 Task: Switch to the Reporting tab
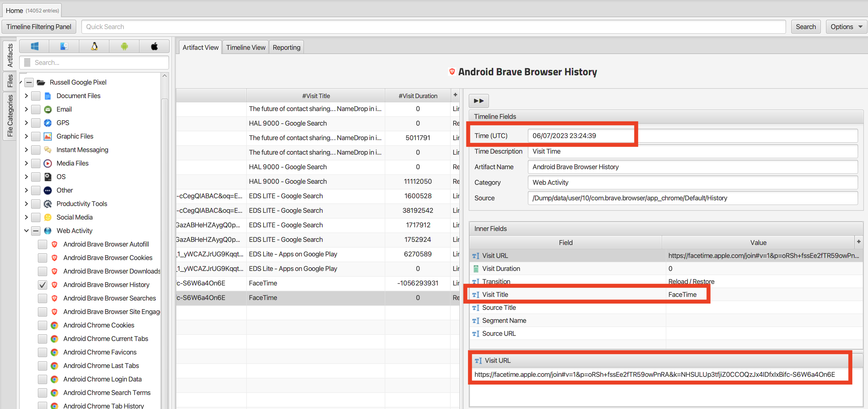point(286,47)
